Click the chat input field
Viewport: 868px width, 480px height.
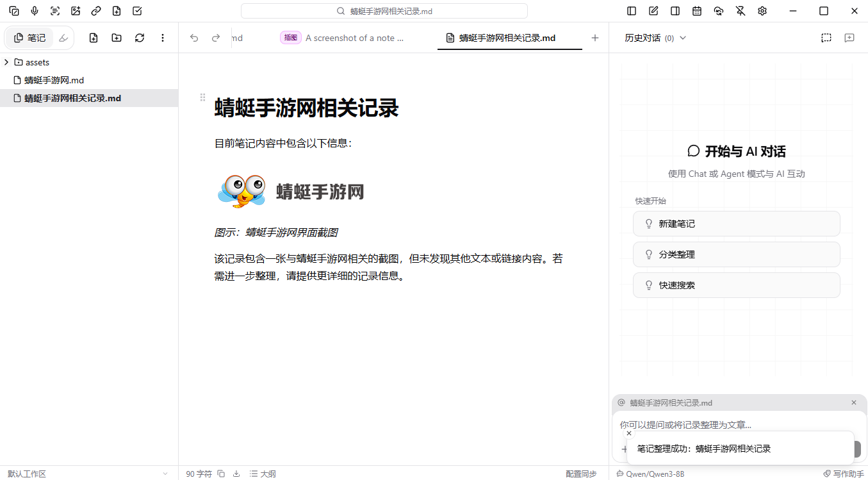tap(740, 424)
